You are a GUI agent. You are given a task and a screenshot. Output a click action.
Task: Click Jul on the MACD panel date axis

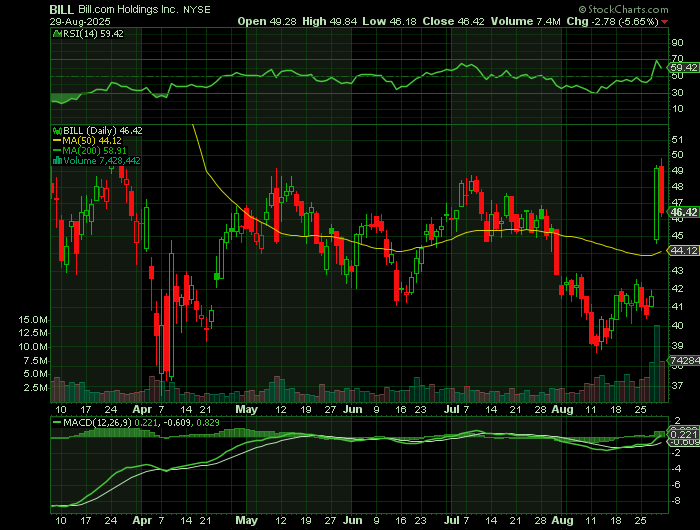click(452, 521)
